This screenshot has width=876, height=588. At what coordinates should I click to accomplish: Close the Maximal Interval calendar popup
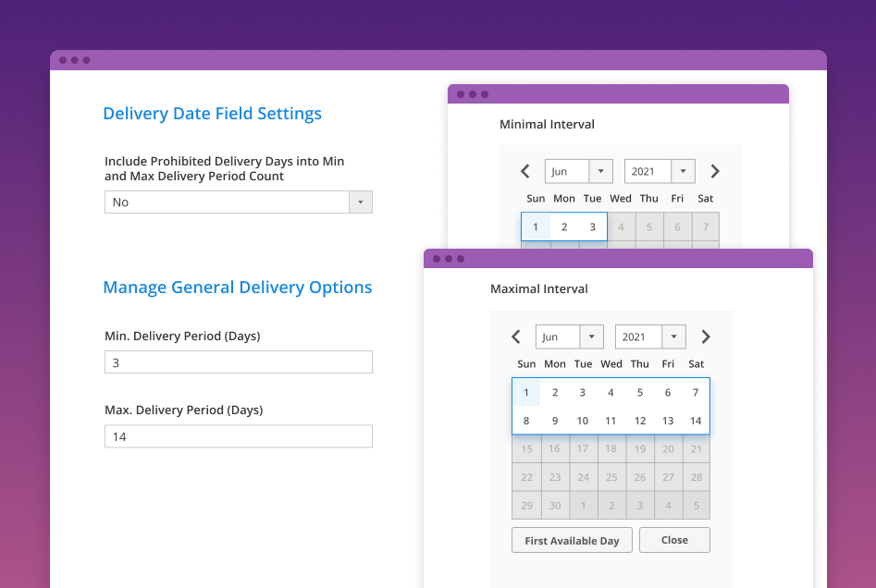[674, 540]
